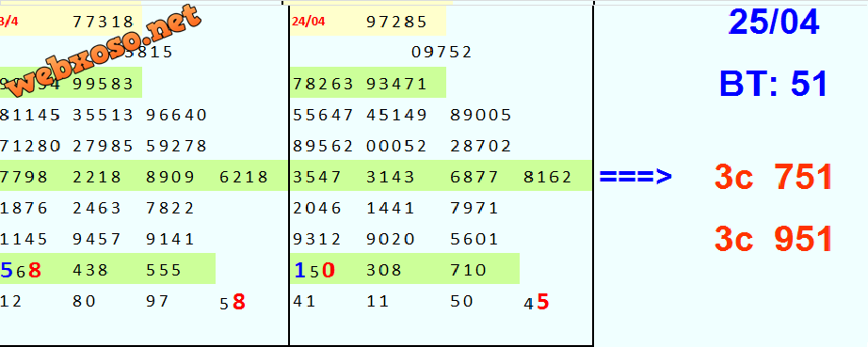868x347 pixels.
Task: Select number 58 with red 8
Action: pos(233,302)
